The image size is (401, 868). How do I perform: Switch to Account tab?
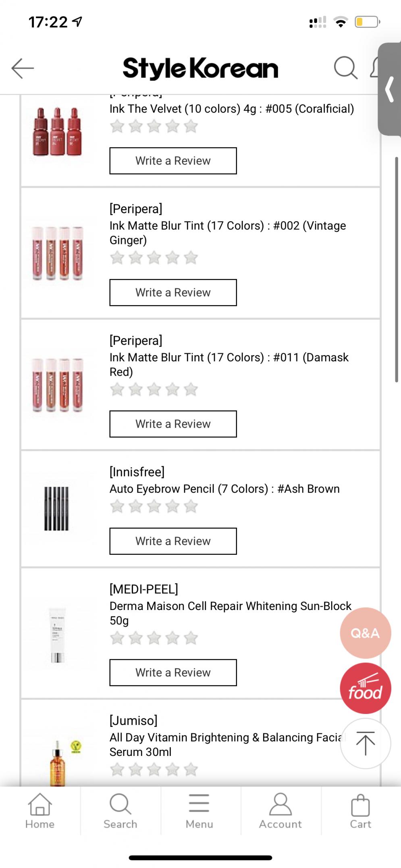click(x=280, y=811)
